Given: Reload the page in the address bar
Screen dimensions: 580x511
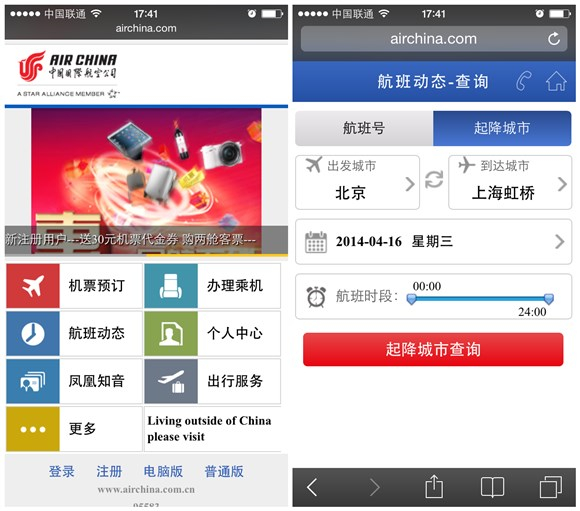Looking at the screenshot, I should (x=554, y=38).
